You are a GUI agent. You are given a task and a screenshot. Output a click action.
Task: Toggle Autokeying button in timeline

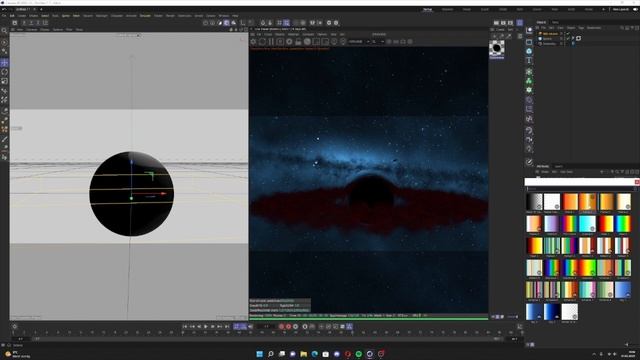point(289,327)
